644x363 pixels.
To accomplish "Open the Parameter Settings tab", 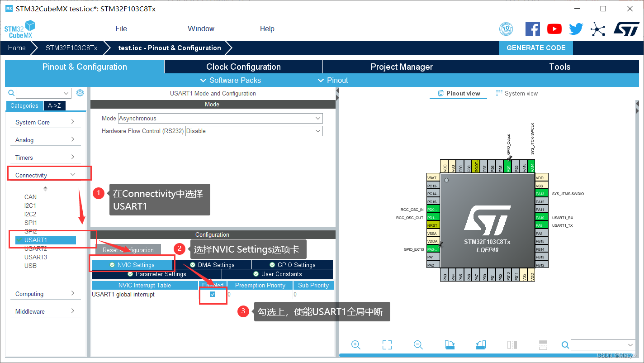I will pos(156,274).
